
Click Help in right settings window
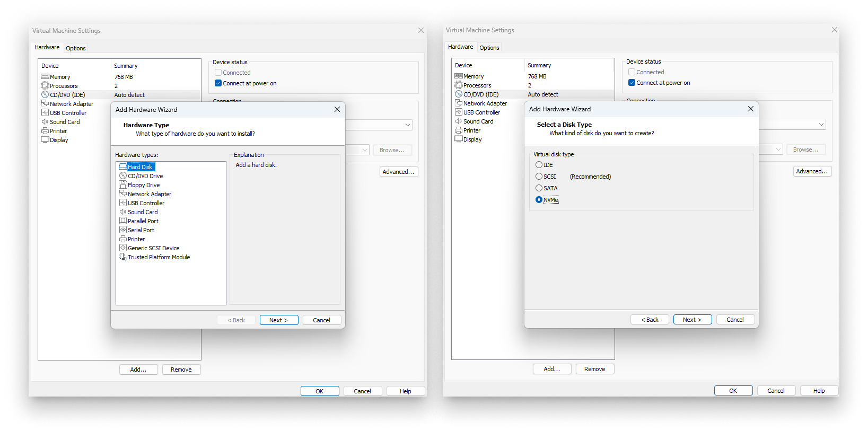point(819,391)
